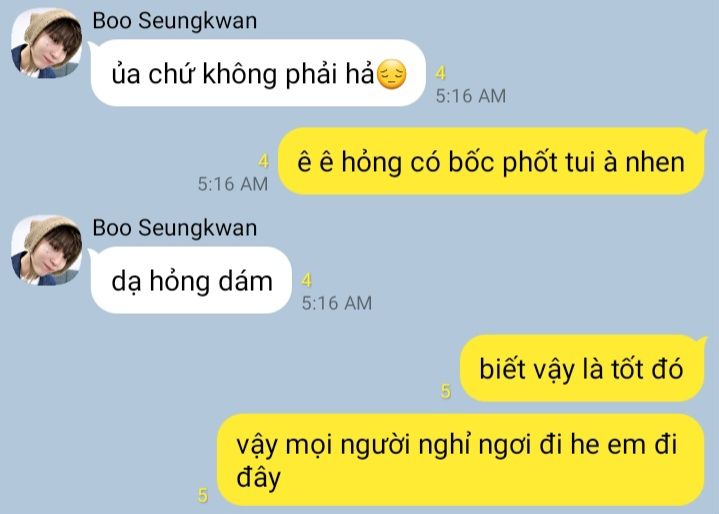Tap the lower Boo Seungkwan sender name

click(x=175, y=228)
